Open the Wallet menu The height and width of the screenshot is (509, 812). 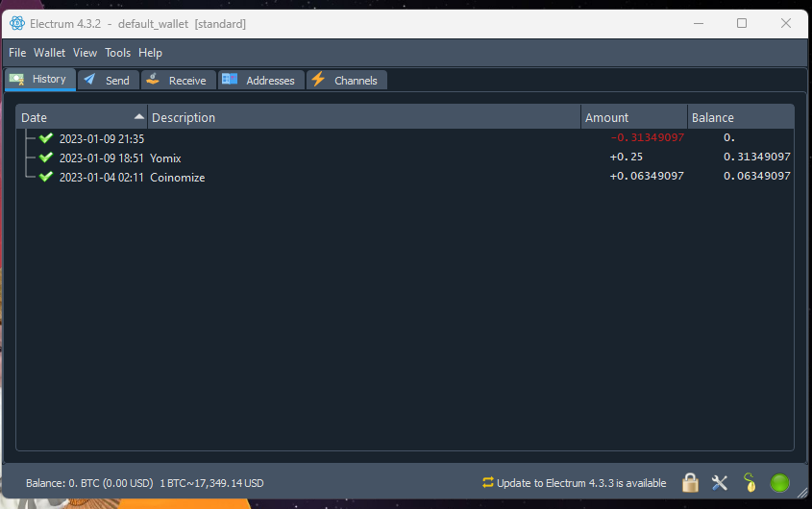49,53
